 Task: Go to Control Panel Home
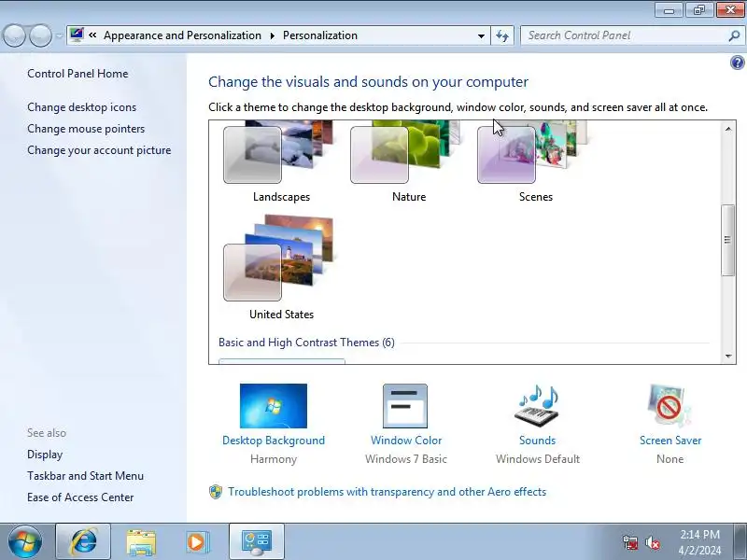click(78, 74)
